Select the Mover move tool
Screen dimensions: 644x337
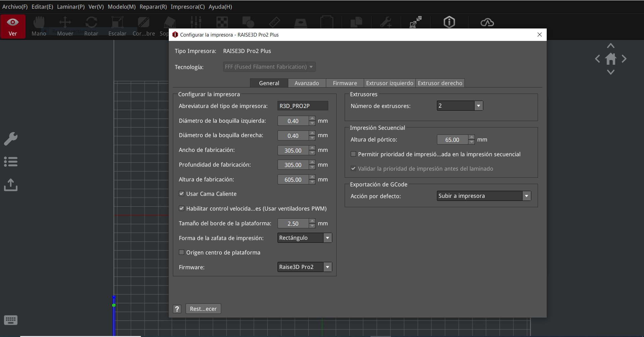point(65,26)
